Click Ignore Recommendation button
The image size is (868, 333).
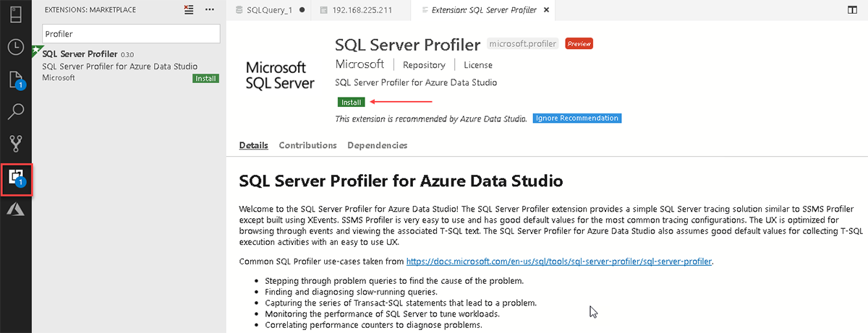coord(576,118)
